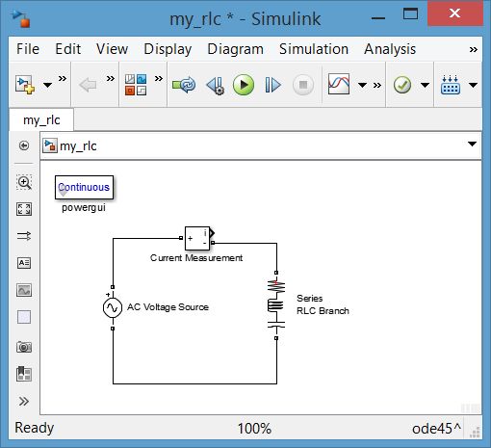Viewport: 491px width, 448px height.
Task: Select the Area box tool
Action: click(24, 317)
